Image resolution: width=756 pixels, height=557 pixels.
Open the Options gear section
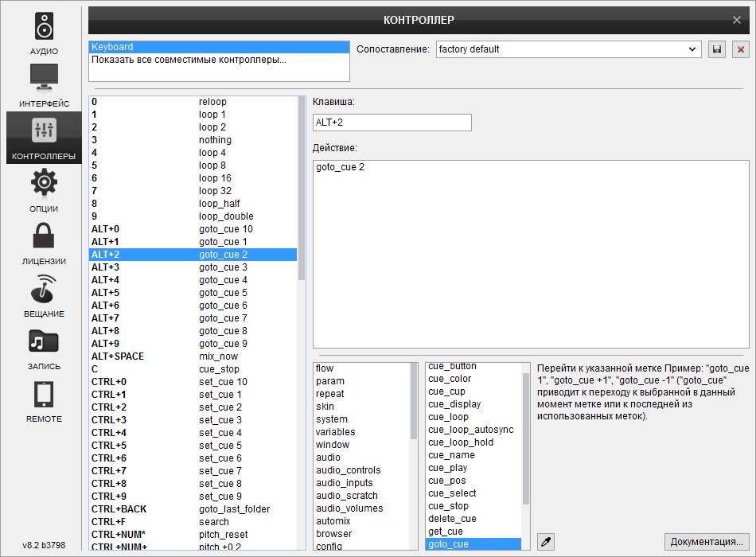coord(44,189)
